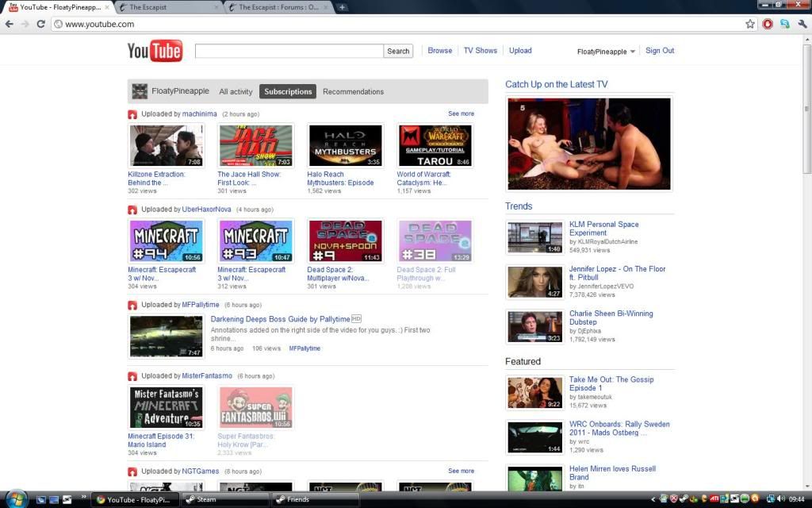Select the All activity feed tab

coord(236,91)
